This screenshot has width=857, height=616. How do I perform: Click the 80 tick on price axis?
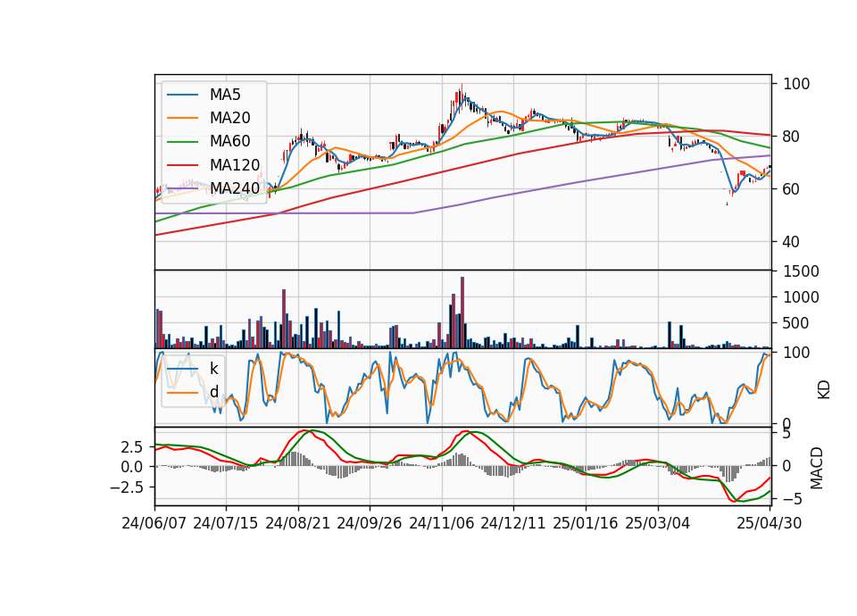(791, 137)
